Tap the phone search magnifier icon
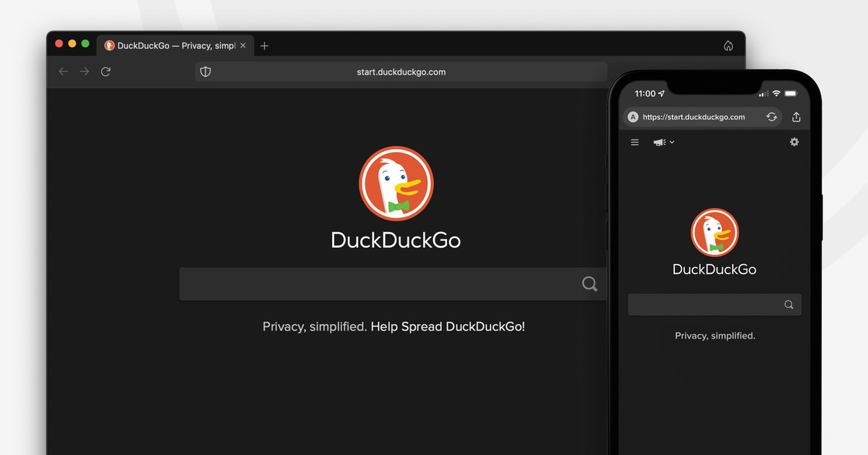 coord(789,305)
